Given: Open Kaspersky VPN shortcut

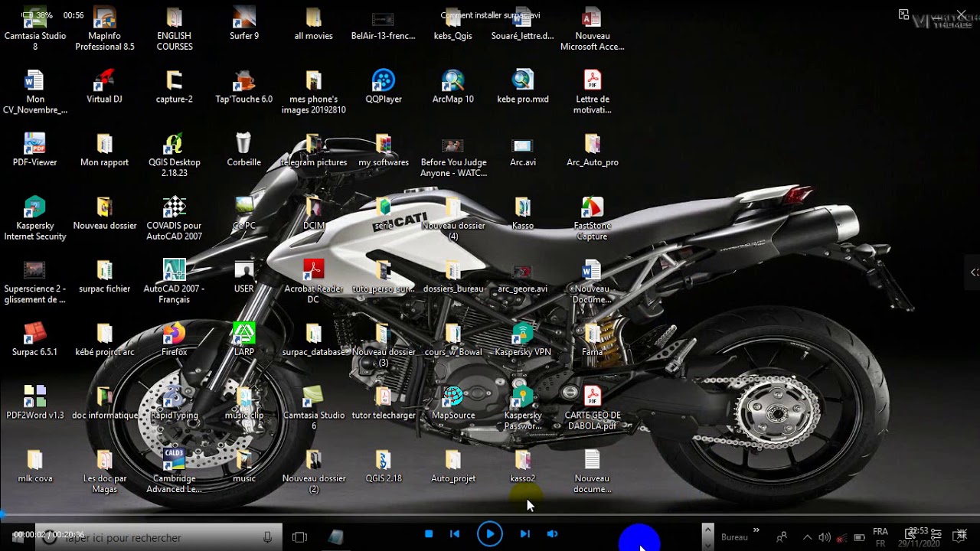Looking at the screenshot, I should pos(523,340).
